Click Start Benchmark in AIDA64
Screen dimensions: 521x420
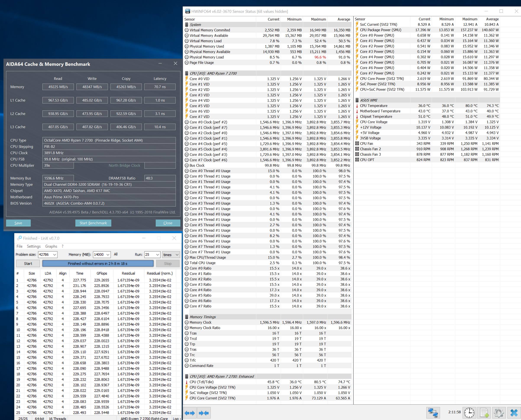93,223
